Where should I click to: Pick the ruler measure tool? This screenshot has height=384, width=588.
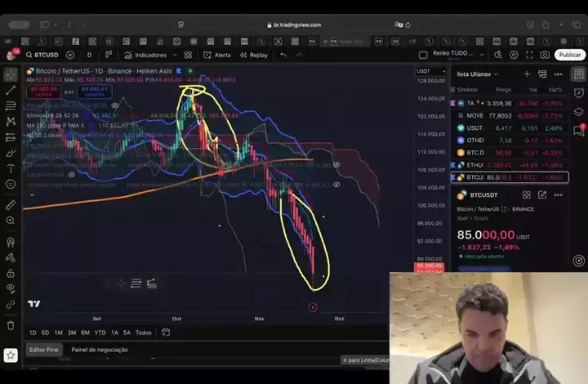(11, 204)
